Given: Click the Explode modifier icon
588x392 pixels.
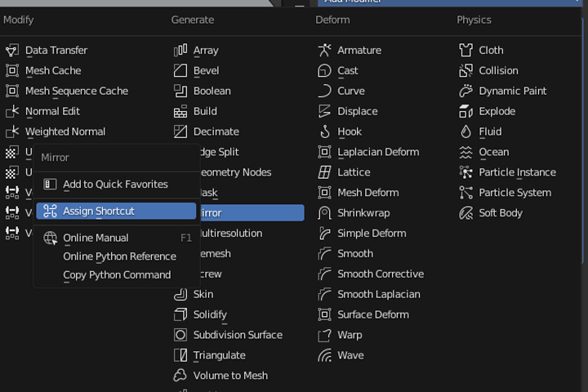Looking at the screenshot, I should click(465, 111).
